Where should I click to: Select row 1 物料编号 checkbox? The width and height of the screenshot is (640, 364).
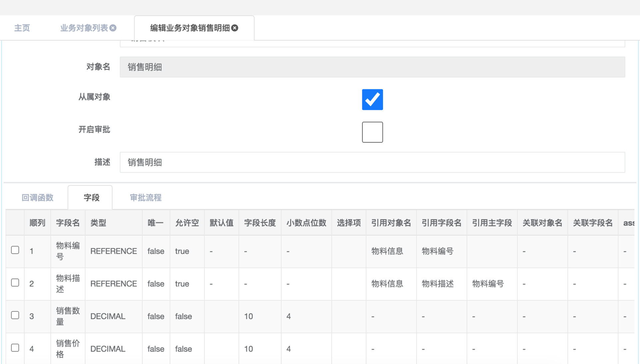pyautogui.click(x=15, y=250)
